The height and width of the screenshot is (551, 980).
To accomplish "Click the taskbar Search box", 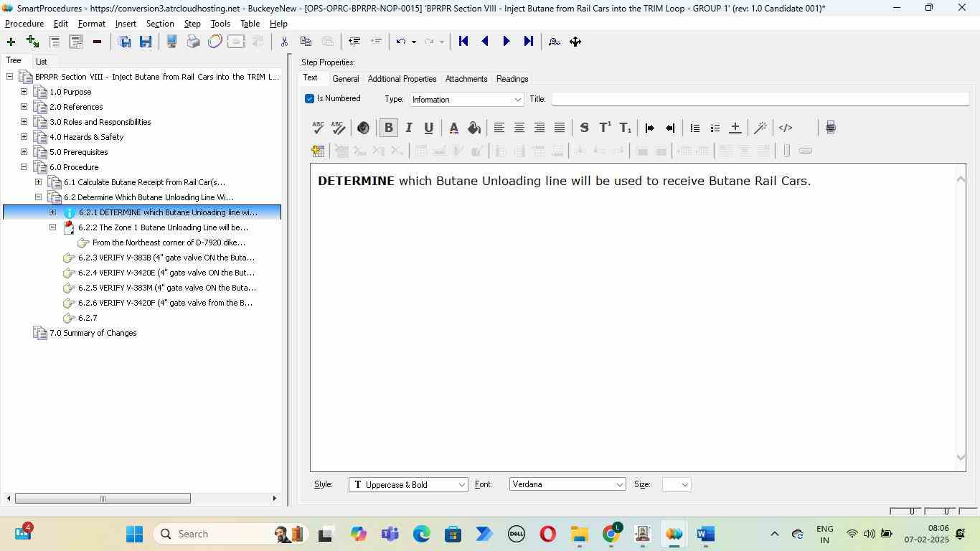I will (x=230, y=534).
